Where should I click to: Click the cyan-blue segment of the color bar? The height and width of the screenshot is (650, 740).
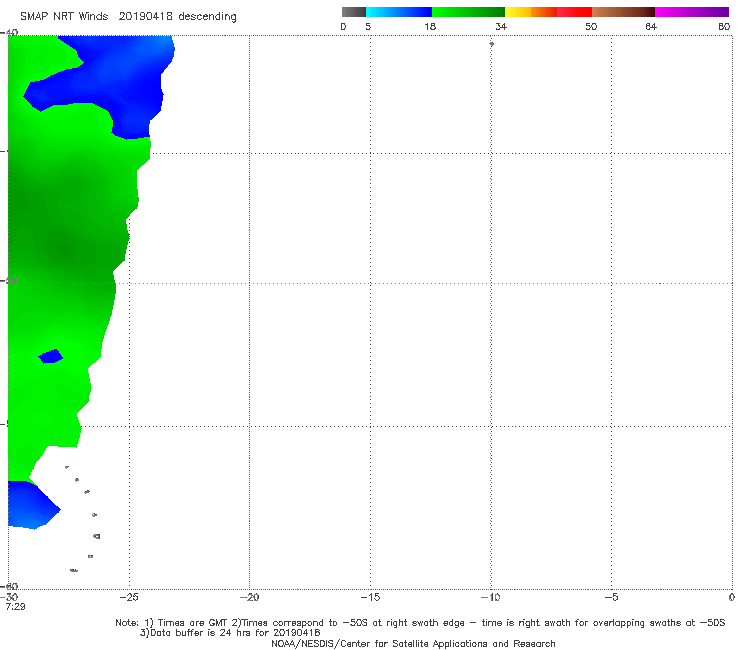(399, 12)
